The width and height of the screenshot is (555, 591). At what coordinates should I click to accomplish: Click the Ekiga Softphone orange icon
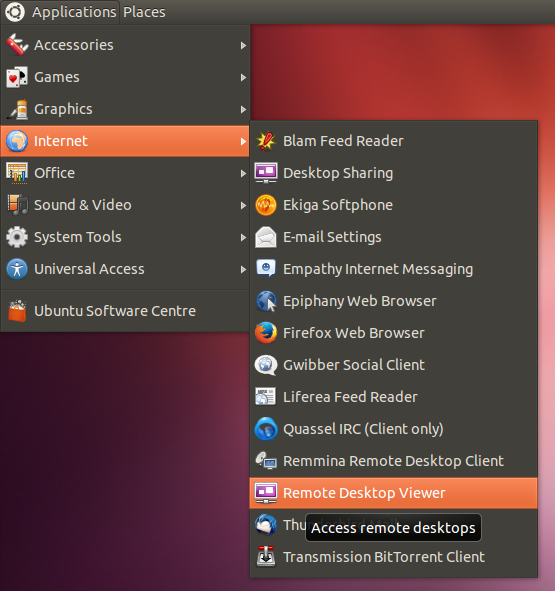pos(266,205)
